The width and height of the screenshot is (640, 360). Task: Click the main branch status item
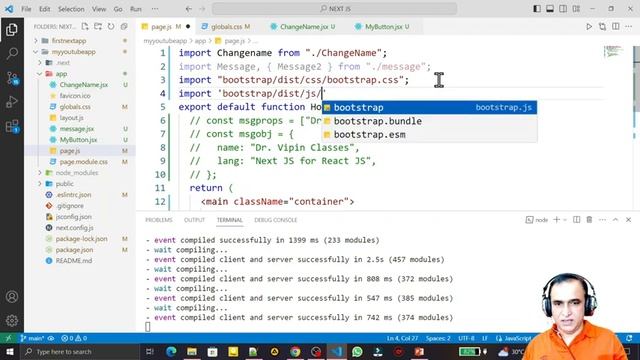32,338
